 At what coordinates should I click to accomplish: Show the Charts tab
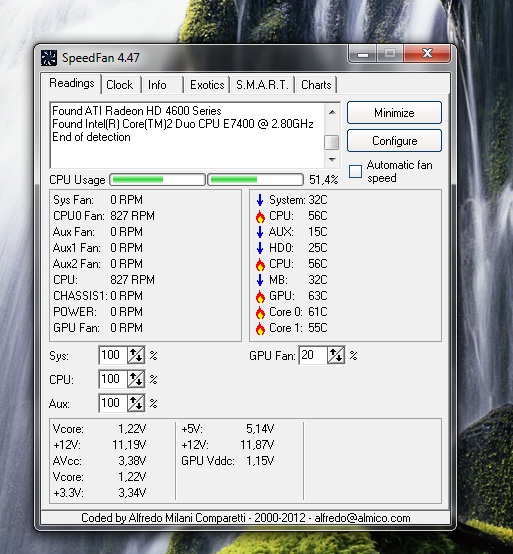316,85
